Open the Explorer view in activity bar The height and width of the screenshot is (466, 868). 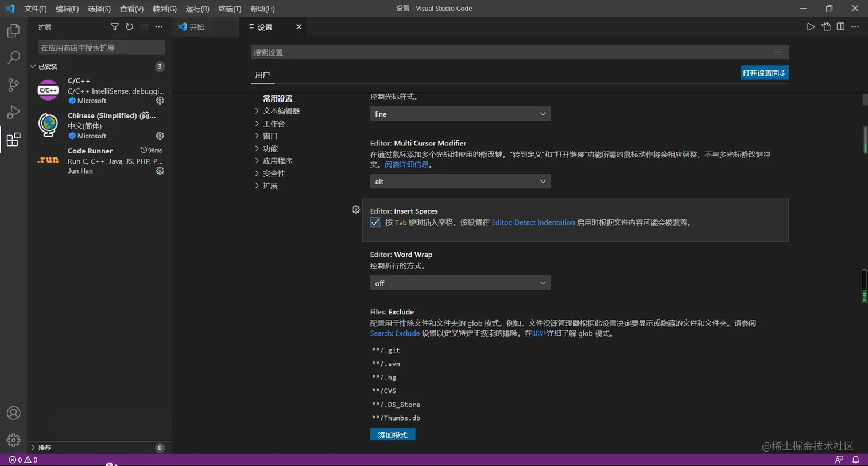coord(13,30)
